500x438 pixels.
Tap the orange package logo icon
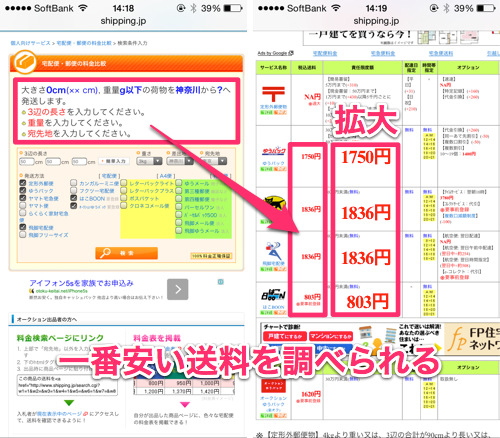click(x=25, y=62)
